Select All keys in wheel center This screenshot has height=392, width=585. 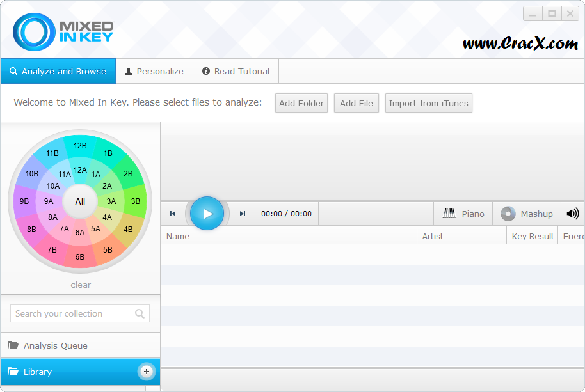(80, 201)
